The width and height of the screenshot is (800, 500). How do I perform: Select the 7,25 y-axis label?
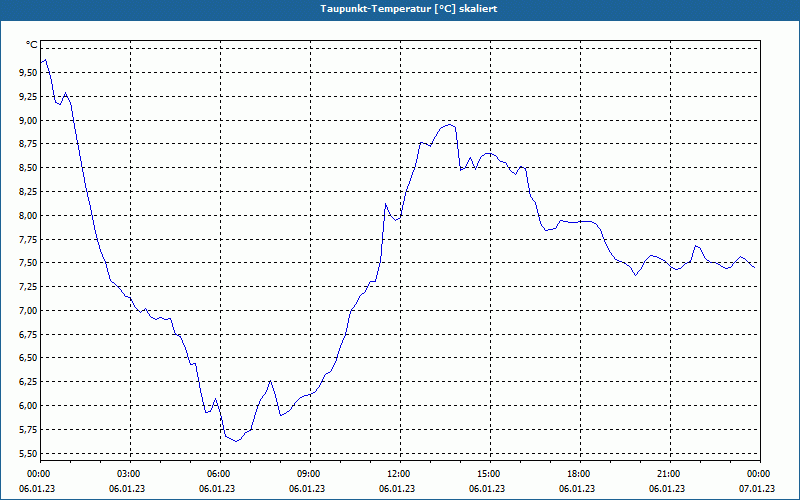[28, 287]
